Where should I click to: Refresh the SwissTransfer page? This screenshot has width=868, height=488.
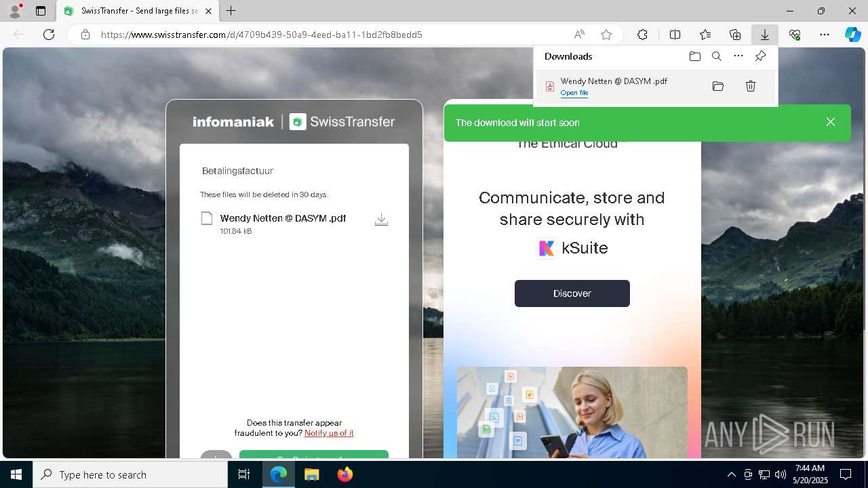[x=49, y=35]
